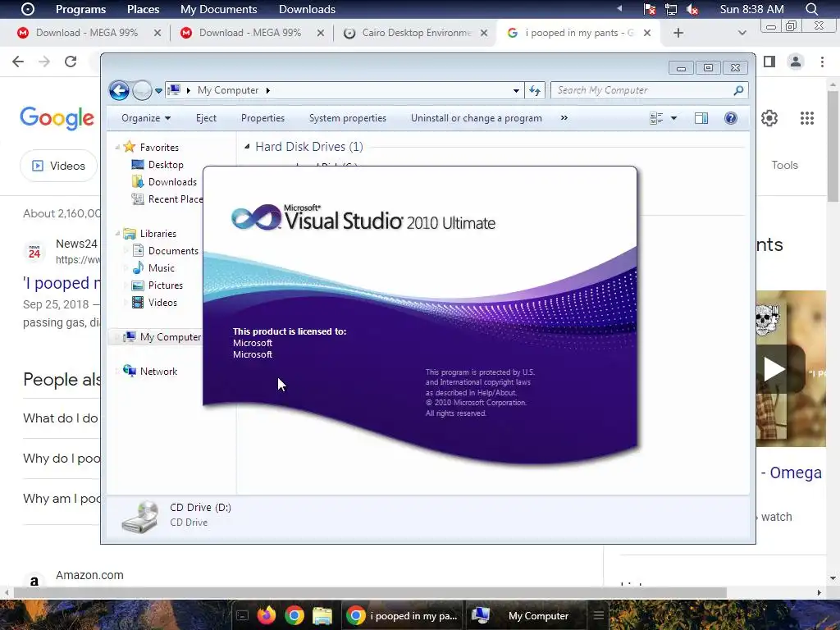Click the muted volume tray icon
The width and height of the screenshot is (840, 630).
pos(692,9)
